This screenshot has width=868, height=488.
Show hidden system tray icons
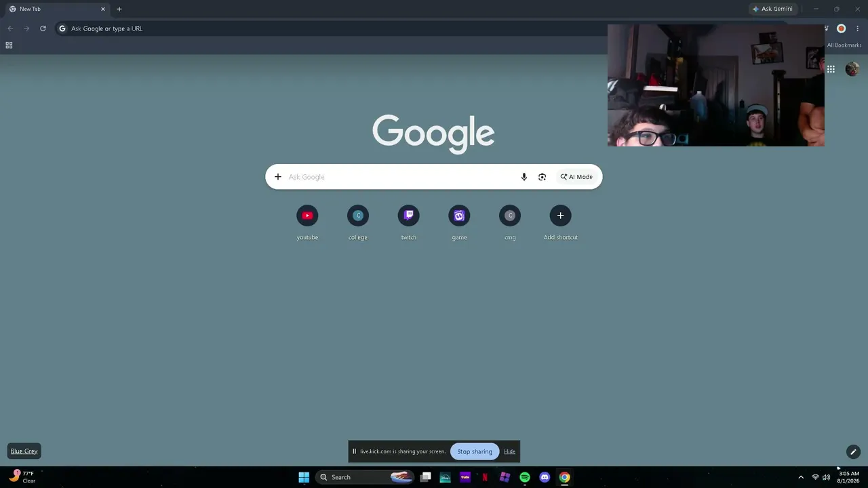801,477
